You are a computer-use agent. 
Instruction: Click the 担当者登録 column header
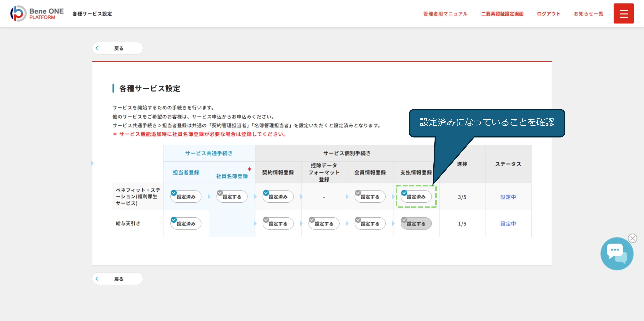(186, 172)
